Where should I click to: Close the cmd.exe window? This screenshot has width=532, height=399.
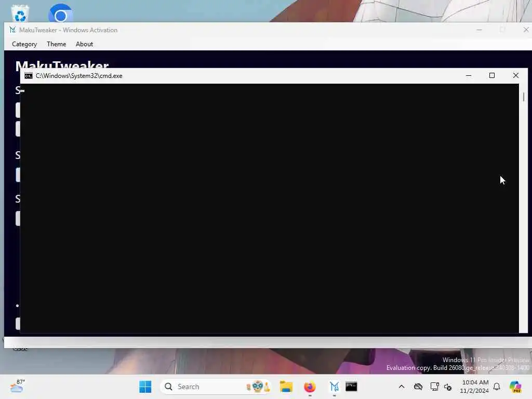pyautogui.click(x=516, y=76)
